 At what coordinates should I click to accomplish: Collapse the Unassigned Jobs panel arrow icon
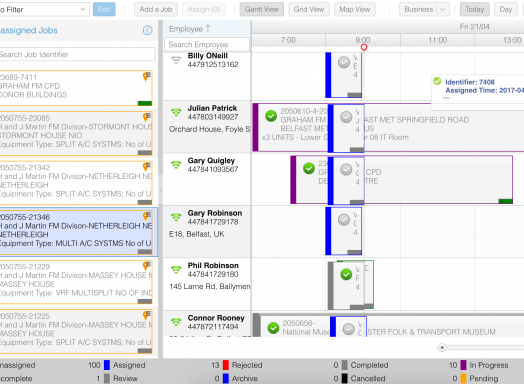[x=147, y=30]
